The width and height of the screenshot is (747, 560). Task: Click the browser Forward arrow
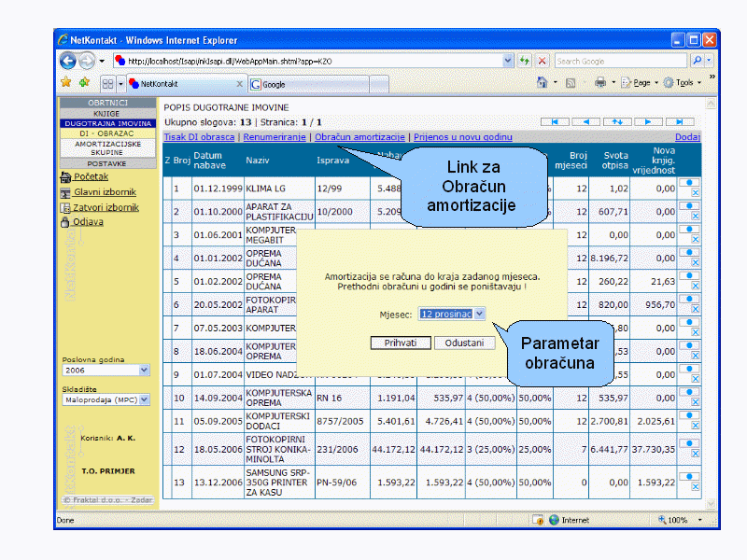pos(87,61)
